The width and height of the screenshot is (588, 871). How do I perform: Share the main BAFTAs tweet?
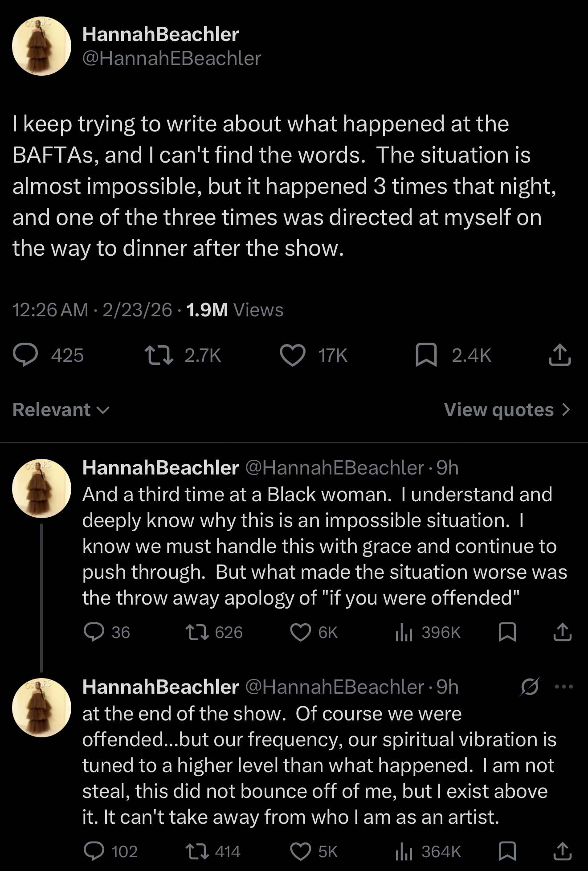[x=559, y=356]
